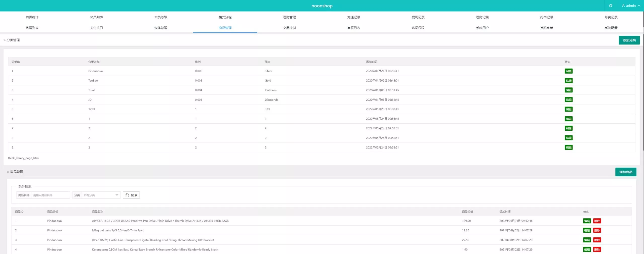Click 添加商品 button

coord(626,172)
